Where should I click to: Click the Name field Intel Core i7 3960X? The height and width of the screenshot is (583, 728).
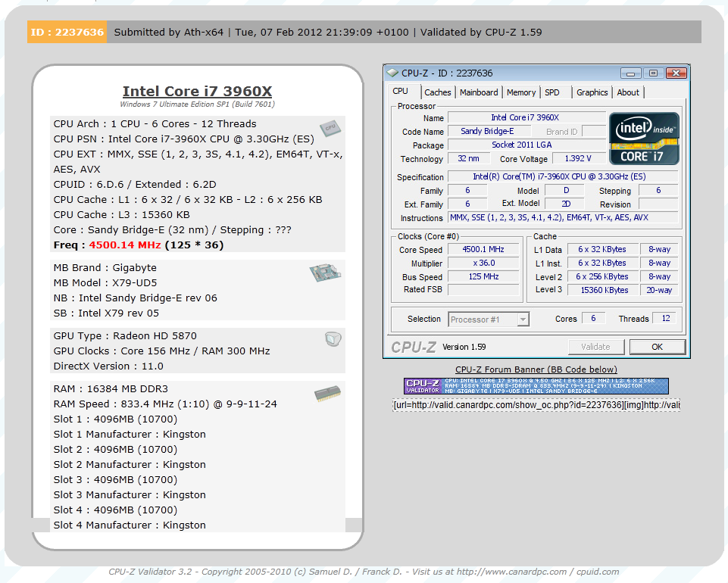tap(526, 117)
